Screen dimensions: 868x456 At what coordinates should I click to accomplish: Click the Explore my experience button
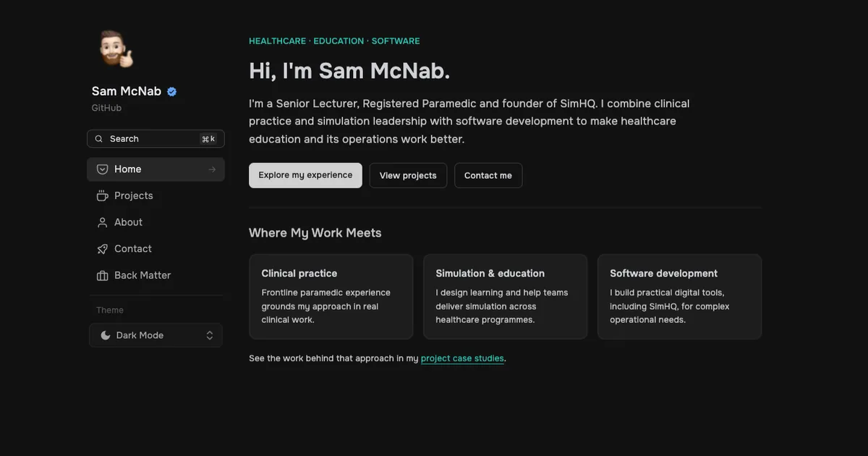pyautogui.click(x=305, y=175)
